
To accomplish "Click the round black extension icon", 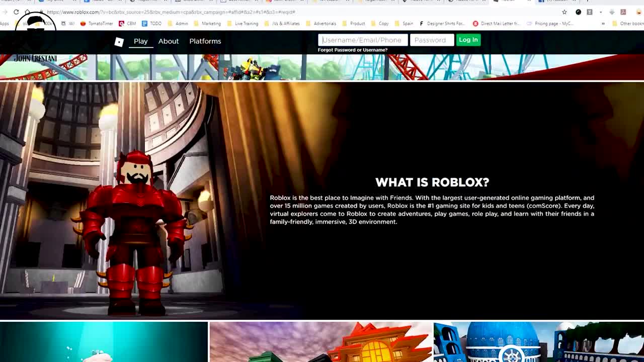I will tap(578, 12).
